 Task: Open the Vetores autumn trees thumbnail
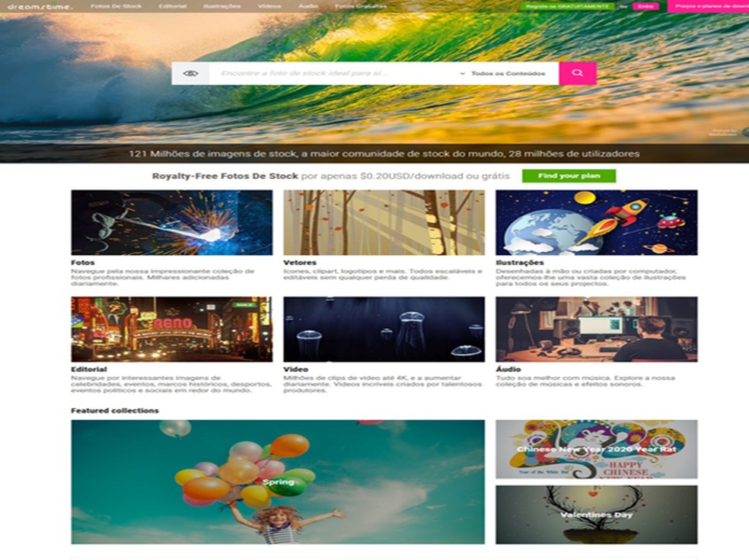pyautogui.click(x=384, y=222)
